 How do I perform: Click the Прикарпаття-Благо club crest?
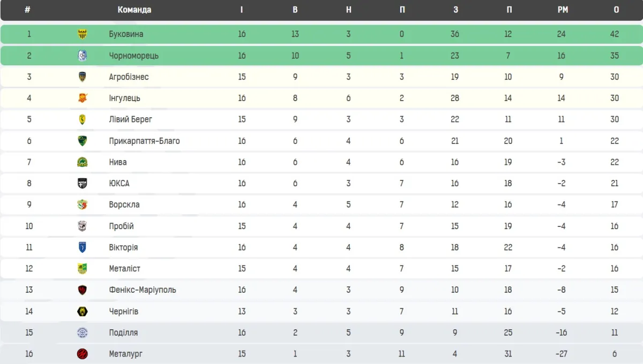pyautogui.click(x=83, y=141)
